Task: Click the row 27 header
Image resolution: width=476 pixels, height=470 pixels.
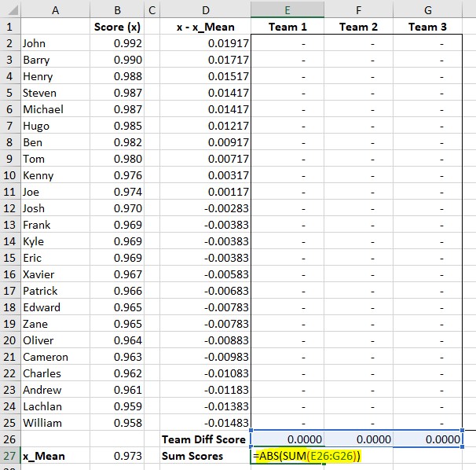Action: [10, 456]
